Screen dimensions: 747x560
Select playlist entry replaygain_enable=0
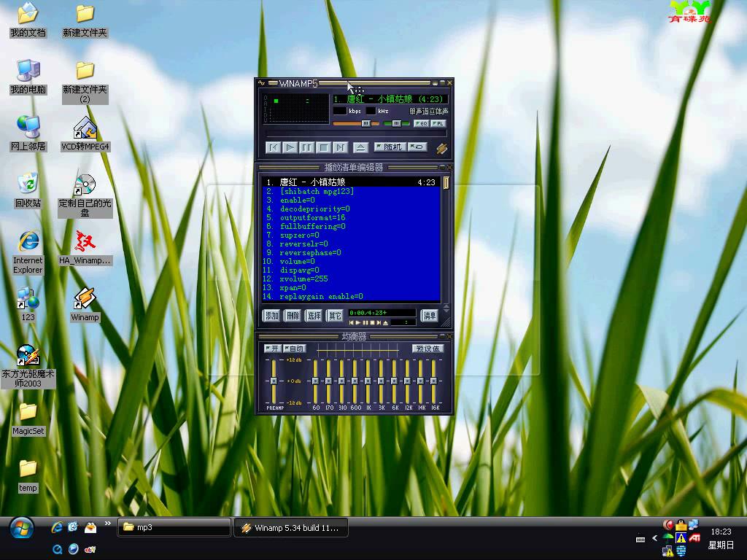pos(351,296)
